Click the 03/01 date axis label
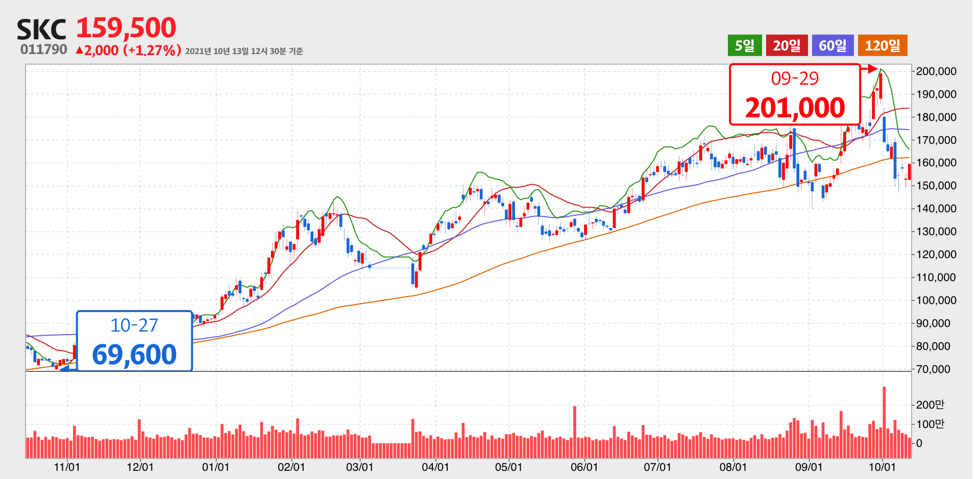The height and width of the screenshot is (479, 980). point(360,467)
